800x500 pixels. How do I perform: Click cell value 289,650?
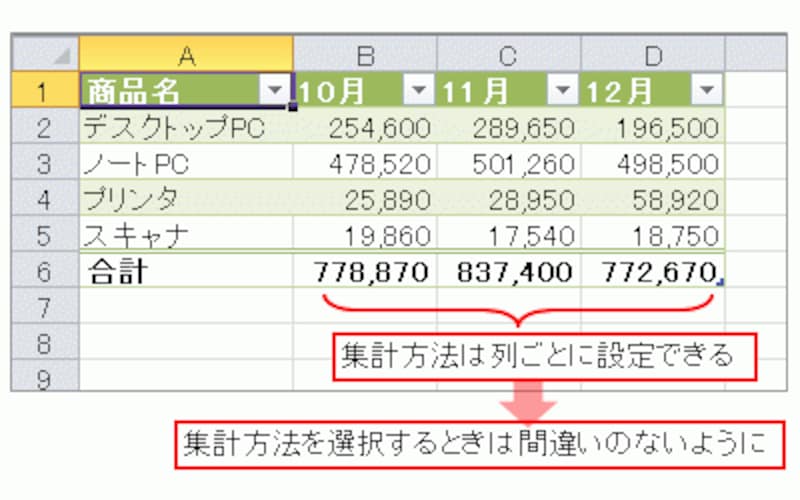[509, 126]
